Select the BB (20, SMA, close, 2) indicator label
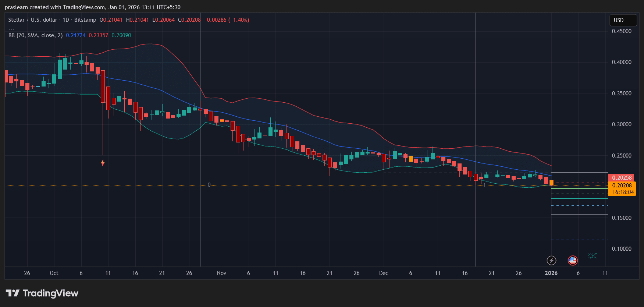644x307 pixels. point(35,35)
